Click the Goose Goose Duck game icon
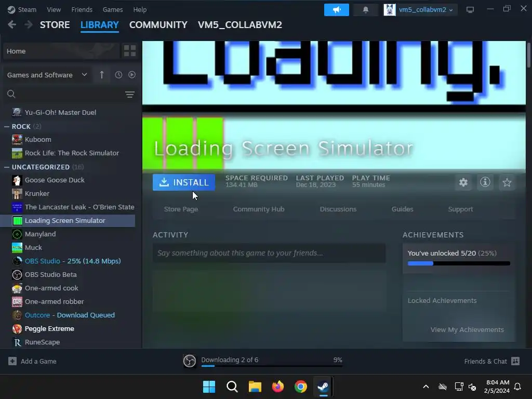This screenshot has width=532, height=399. pyautogui.click(x=17, y=180)
